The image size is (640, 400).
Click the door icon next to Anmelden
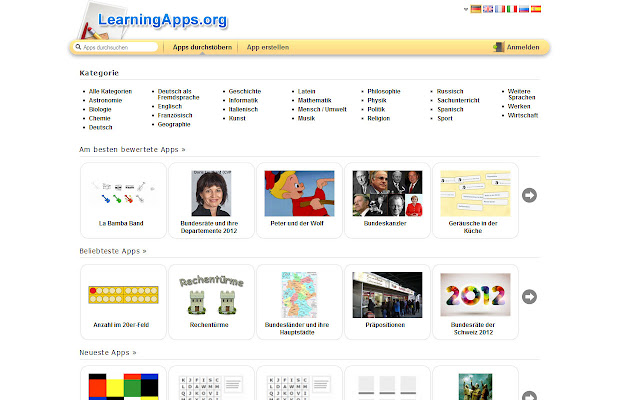(x=498, y=47)
